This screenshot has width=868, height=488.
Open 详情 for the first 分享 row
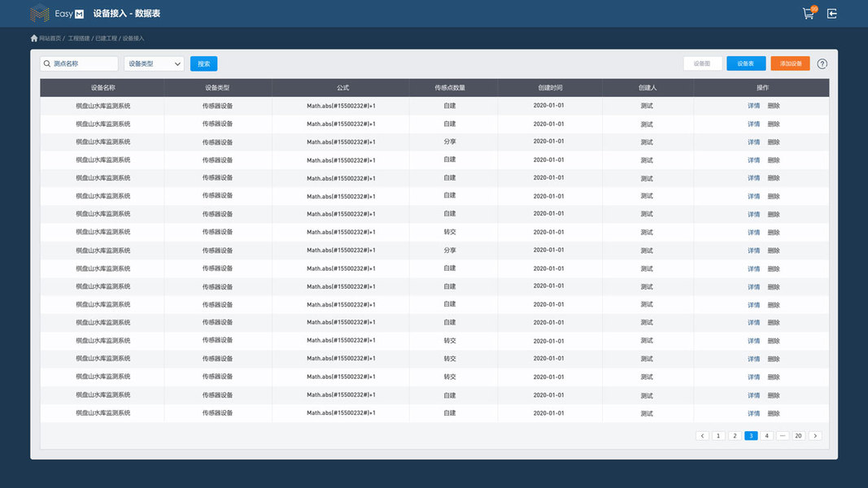point(754,142)
